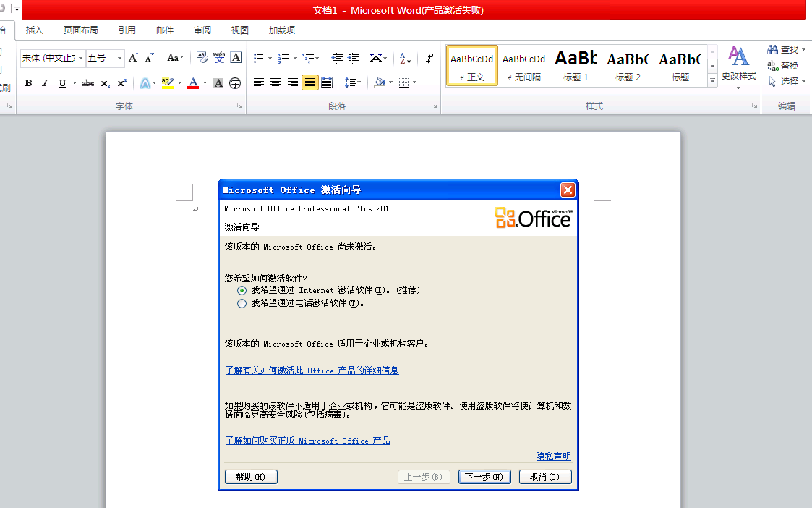812x508 pixels.
Task: Center align text
Action: click(x=275, y=82)
